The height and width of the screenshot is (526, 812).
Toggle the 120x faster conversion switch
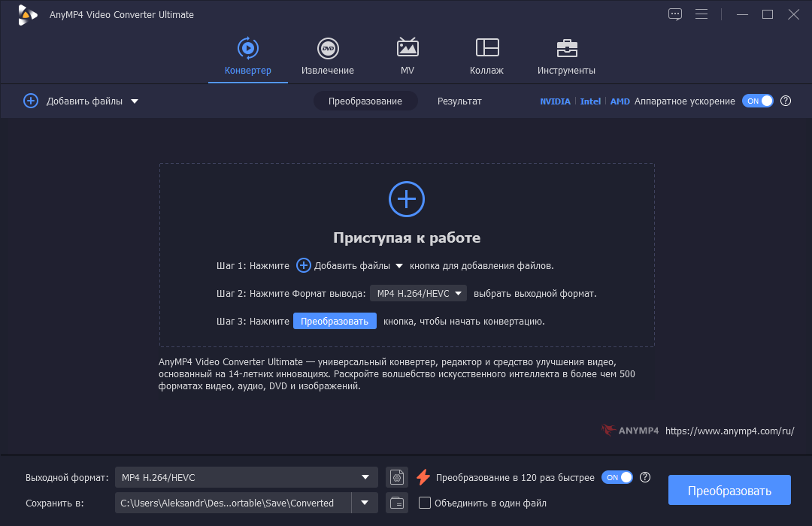click(617, 477)
